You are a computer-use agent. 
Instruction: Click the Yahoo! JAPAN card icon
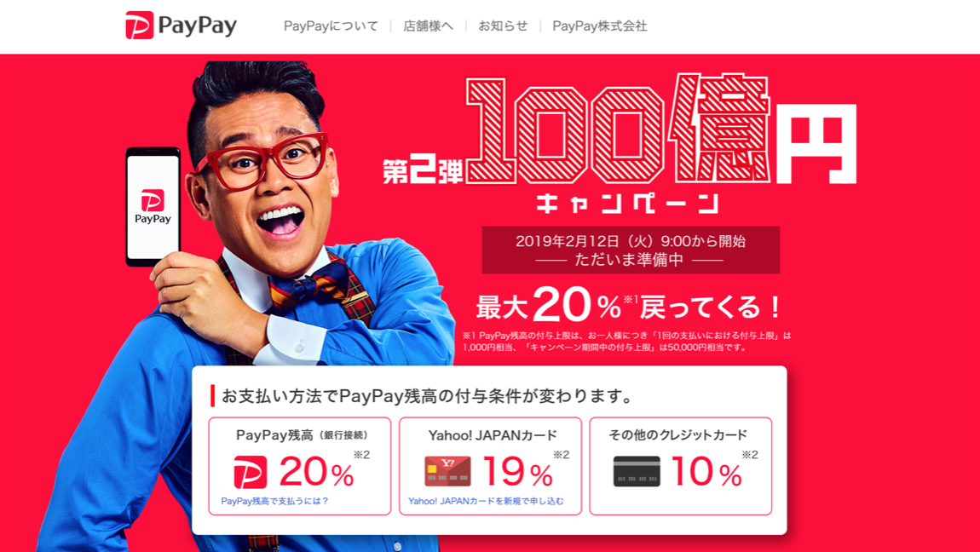(x=447, y=471)
